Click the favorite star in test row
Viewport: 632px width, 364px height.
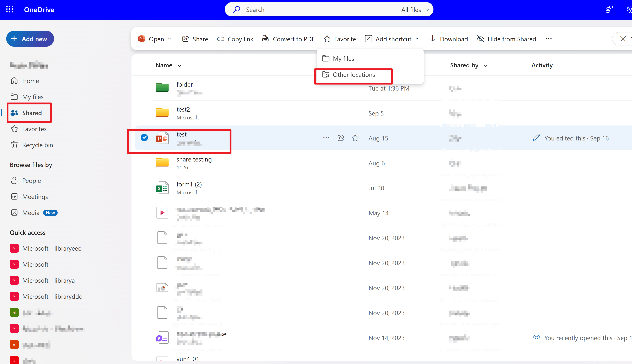pyautogui.click(x=355, y=138)
